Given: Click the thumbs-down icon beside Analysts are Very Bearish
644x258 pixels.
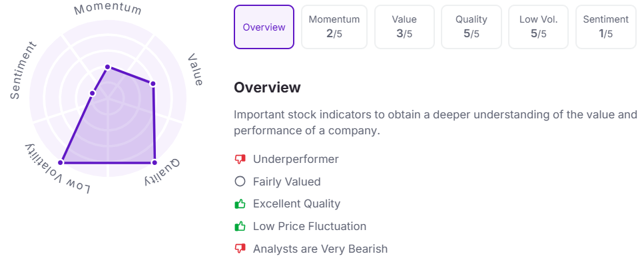Looking at the screenshot, I should pos(240,248).
